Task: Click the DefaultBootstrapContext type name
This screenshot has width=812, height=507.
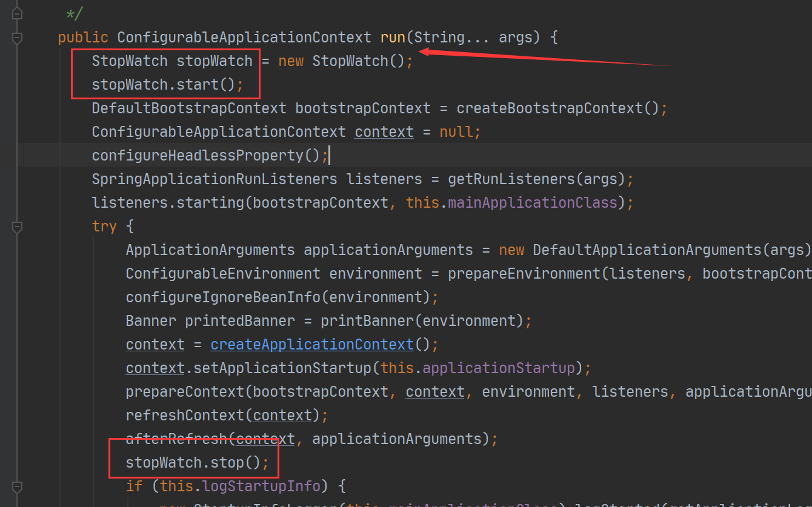Action: point(189,108)
